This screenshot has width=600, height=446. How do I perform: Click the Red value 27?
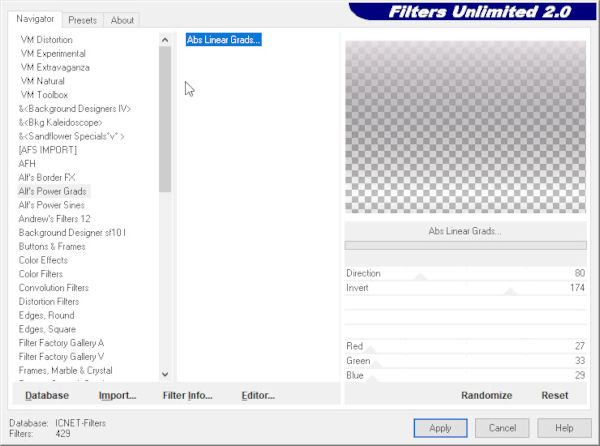click(579, 346)
